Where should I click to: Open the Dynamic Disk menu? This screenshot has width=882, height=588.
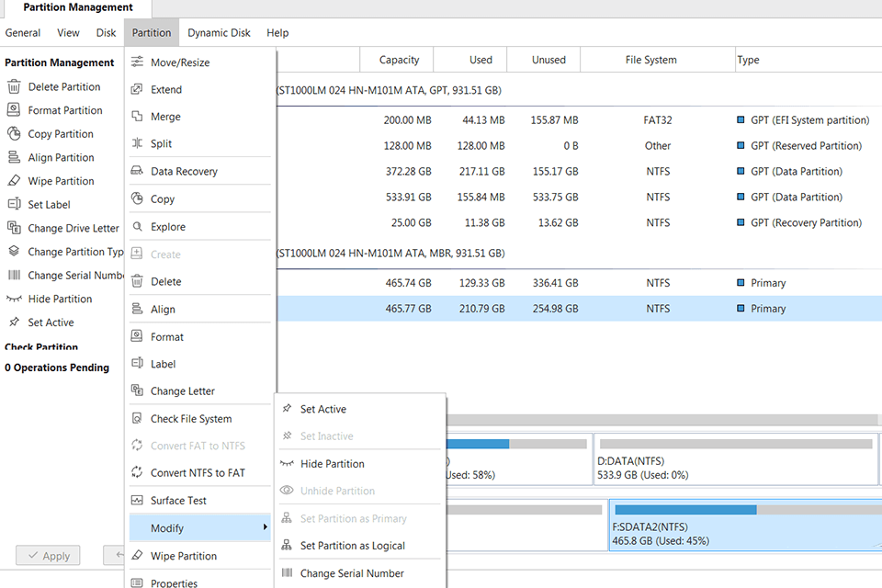[219, 32]
